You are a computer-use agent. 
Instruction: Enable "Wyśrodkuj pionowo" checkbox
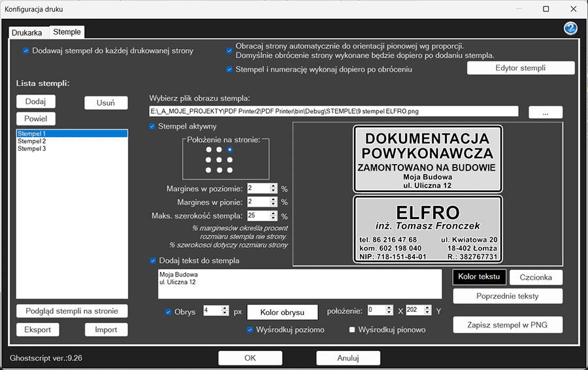[x=353, y=329]
